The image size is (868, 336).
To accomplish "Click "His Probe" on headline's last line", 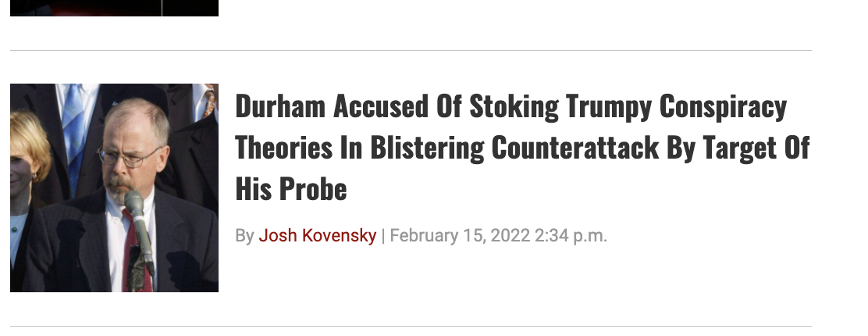I will click(290, 188).
